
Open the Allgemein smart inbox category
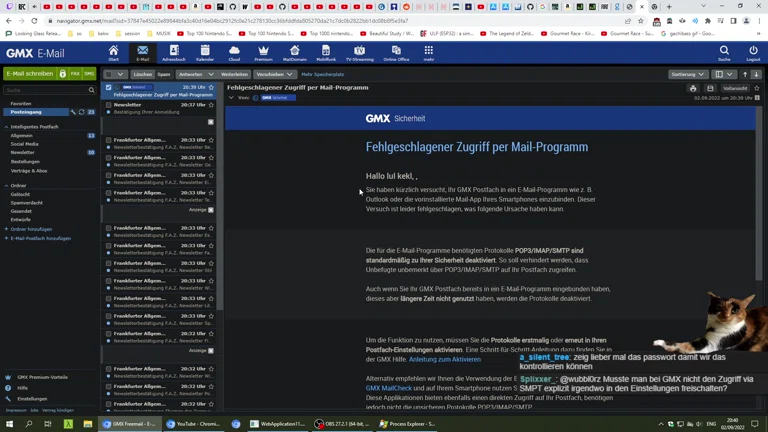tap(22, 136)
